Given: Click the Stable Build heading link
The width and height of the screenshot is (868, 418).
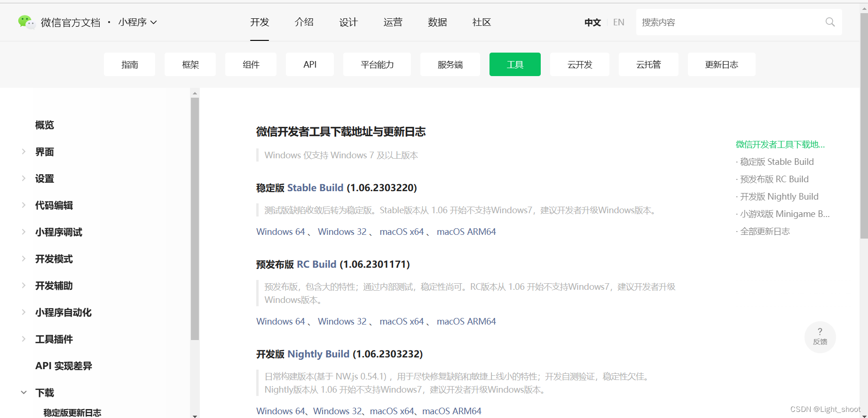Looking at the screenshot, I should pos(315,187).
